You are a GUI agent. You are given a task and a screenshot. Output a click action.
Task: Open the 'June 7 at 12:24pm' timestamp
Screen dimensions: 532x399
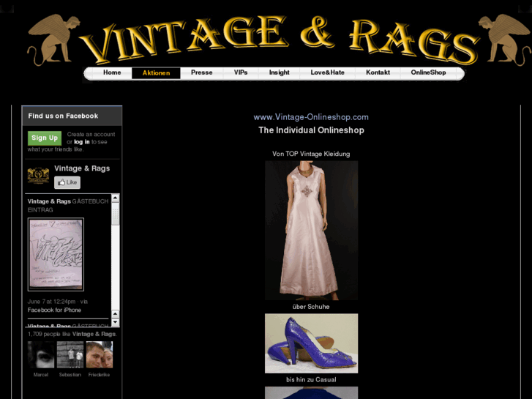[x=51, y=302]
